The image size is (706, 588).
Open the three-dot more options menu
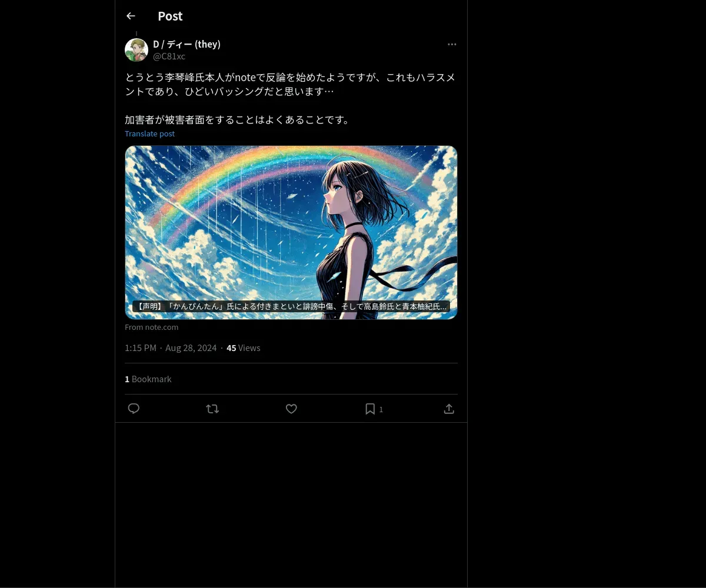[x=452, y=44]
